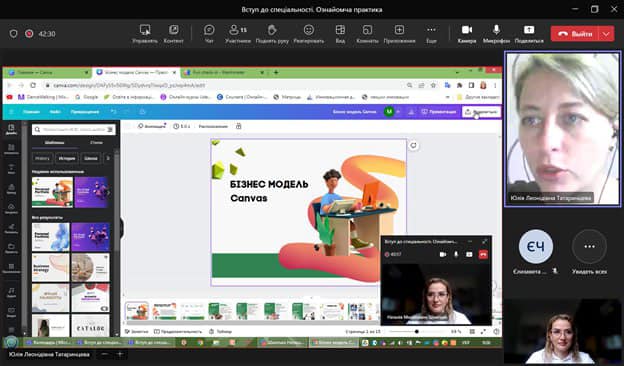This screenshot has height=366, width=624.
Task: Open Teams More actions menu
Action: point(431,34)
